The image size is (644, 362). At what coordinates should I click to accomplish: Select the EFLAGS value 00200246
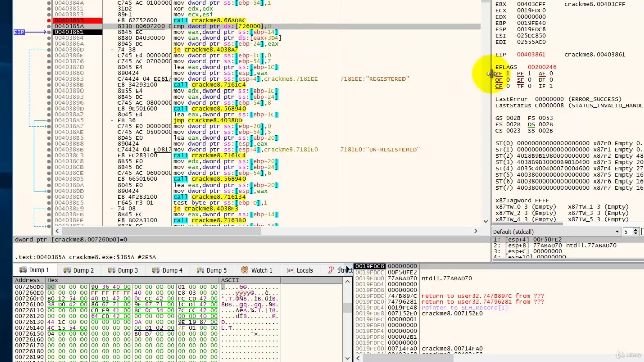click(x=542, y=67)
